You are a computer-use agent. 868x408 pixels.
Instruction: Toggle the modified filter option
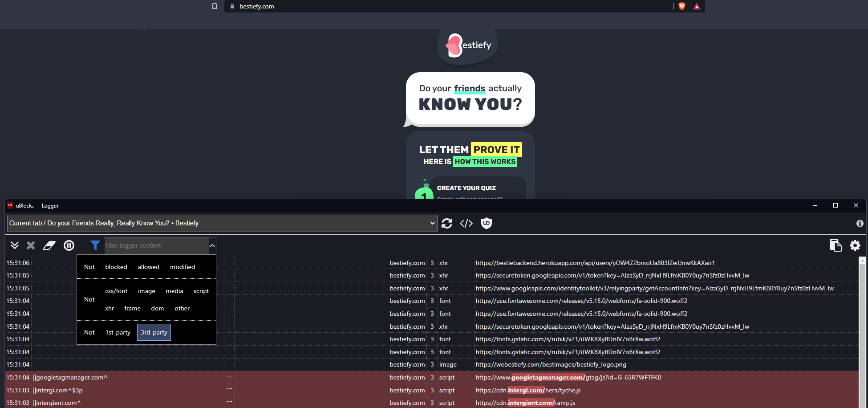pos(183,267)
